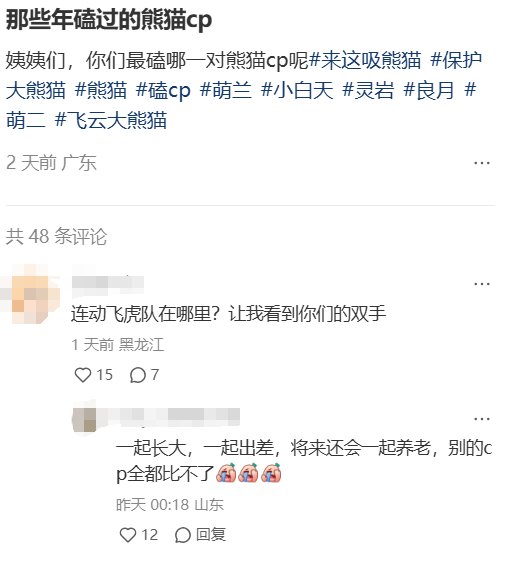Click the 回复 speech bubble icon
The height and width of the screenshot is (565, 507).
click(x=183, y=535)
